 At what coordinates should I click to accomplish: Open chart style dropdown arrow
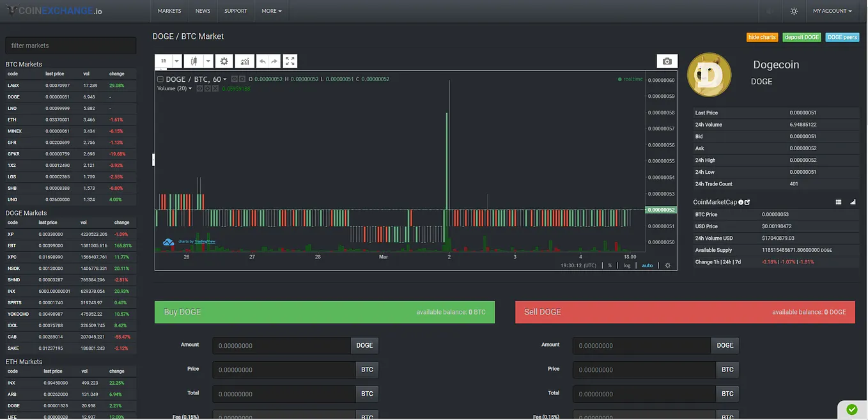click(x=208, y=61)
